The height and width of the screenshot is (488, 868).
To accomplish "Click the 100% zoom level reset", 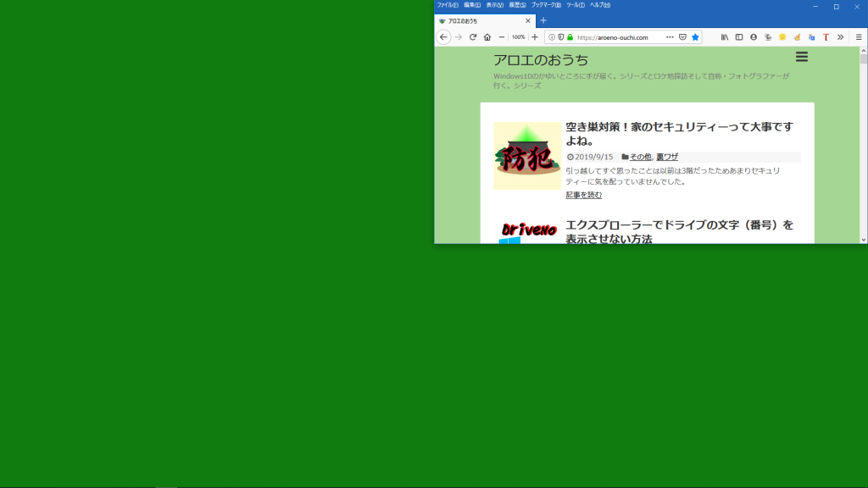I will pos(518,37).
